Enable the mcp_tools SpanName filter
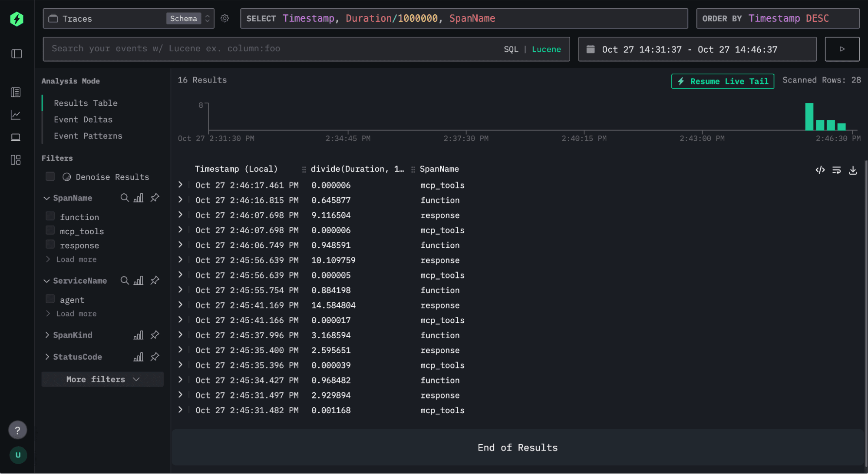 click(50, 231)
